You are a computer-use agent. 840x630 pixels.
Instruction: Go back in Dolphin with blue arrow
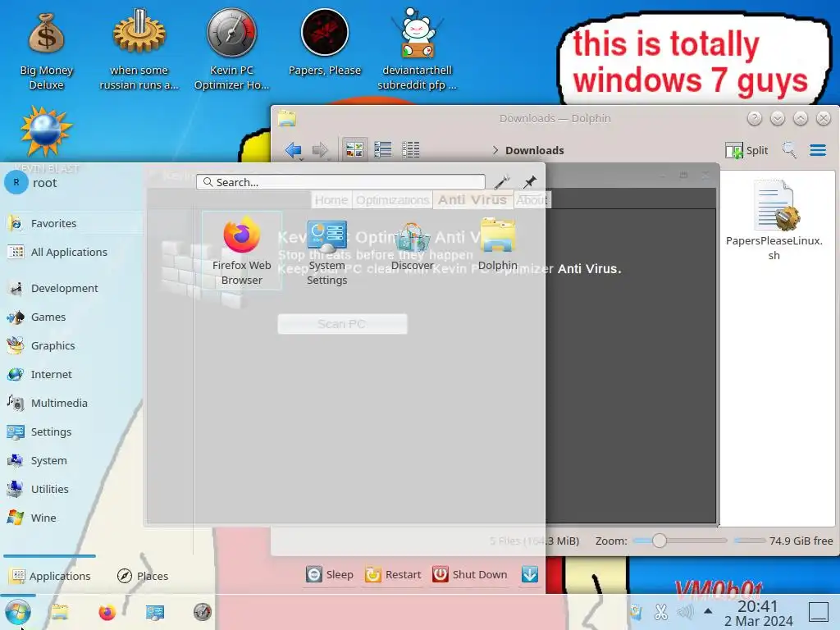click(293, 150)
